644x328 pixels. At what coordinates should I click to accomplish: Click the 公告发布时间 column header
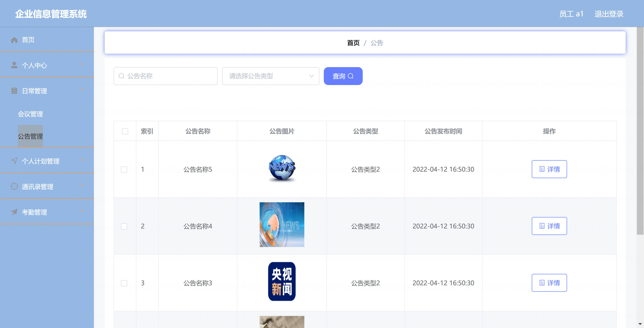click(x=443, y=131)
